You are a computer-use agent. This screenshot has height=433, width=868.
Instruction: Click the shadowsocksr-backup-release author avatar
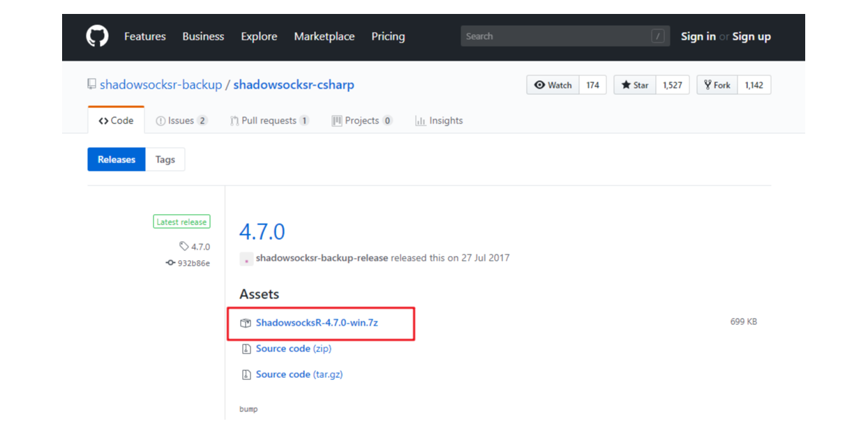246,259
